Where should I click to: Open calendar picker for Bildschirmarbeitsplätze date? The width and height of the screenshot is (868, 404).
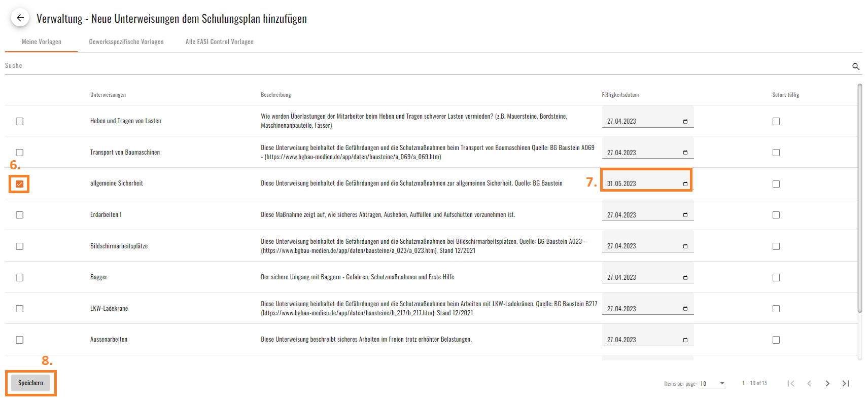(685, 246)
